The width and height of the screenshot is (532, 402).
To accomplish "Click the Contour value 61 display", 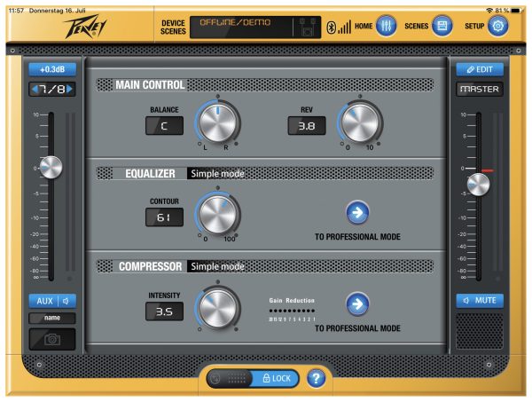I will tap(164, 217).
